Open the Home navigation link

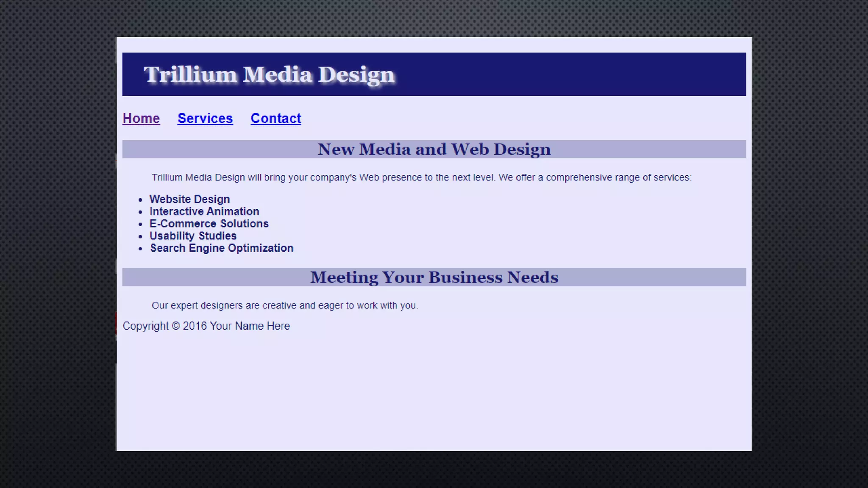click(141, 118)
